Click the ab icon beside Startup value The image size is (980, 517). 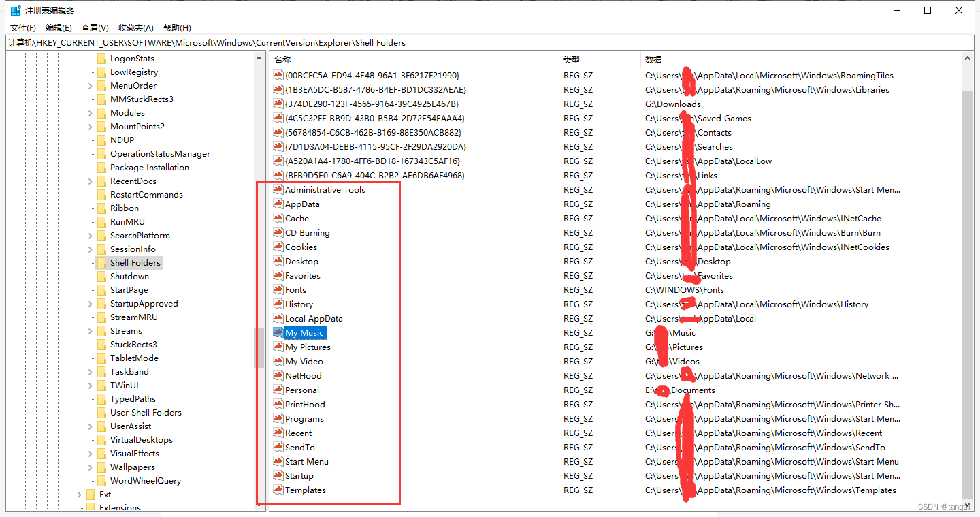278,475
